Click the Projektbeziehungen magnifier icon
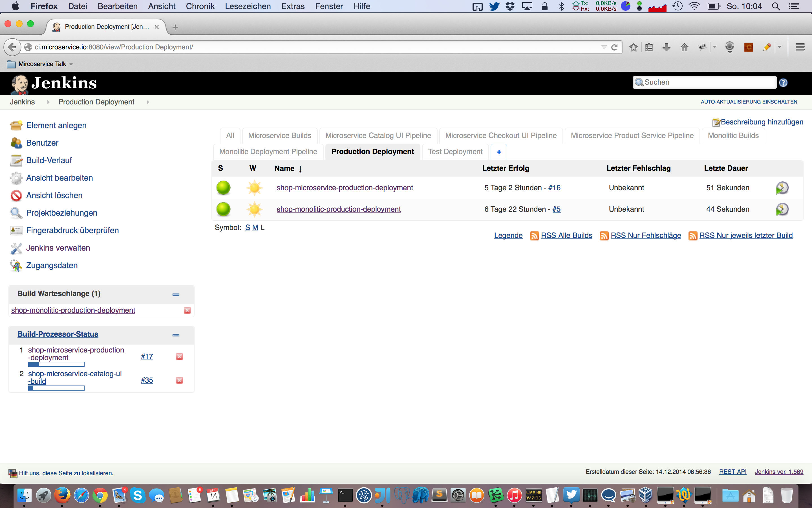 (x=16, y=213)
